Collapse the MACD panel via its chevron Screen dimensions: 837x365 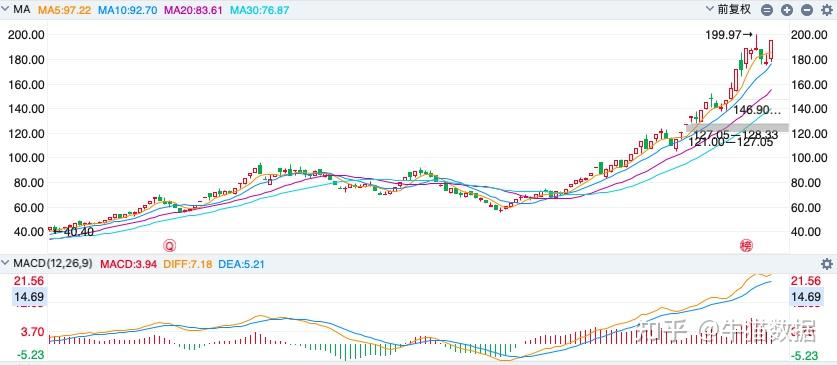pyautogui.click(x=6, y=263)
